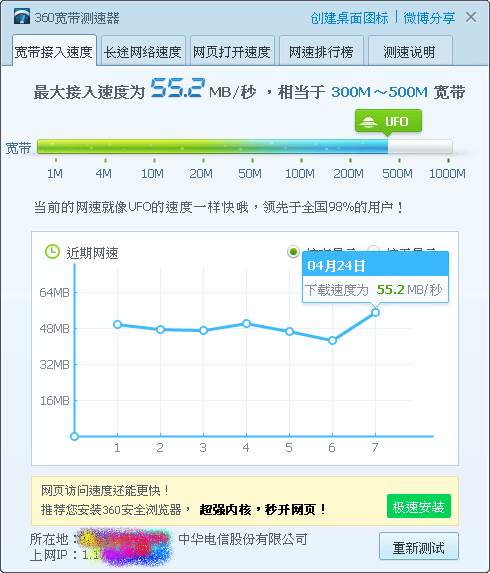Image resolution: width=490 pixels, height=573 pixels.
Task: Click data point for test 3
Action: (203, 331)
